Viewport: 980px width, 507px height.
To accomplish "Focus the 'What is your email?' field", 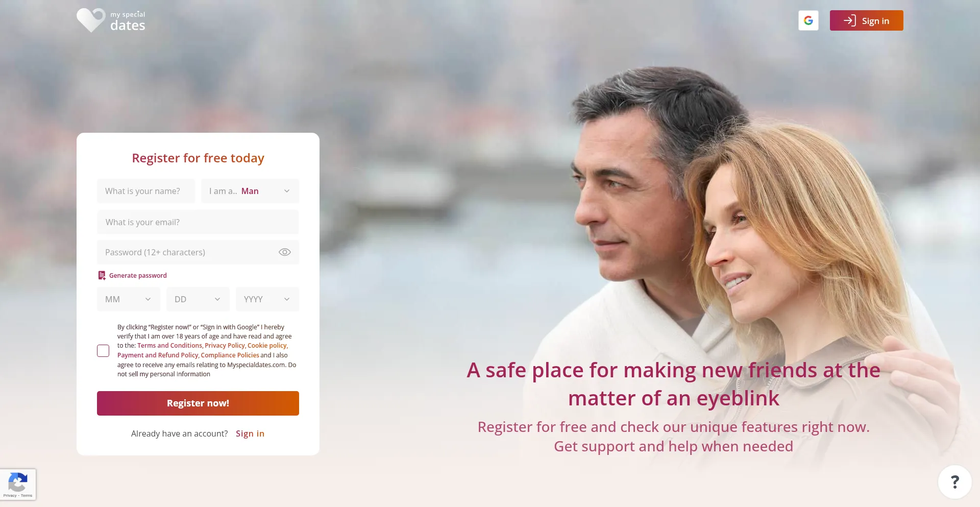I will (198, 222).
